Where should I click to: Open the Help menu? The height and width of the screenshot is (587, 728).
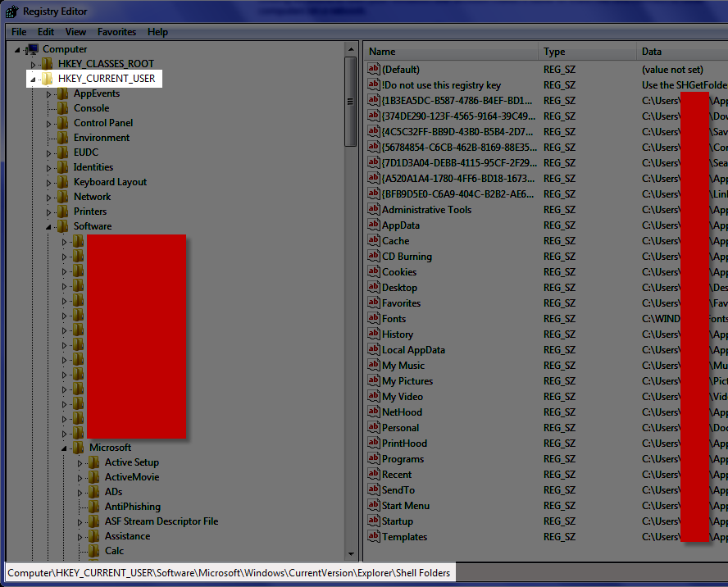[x=157, y=32]
